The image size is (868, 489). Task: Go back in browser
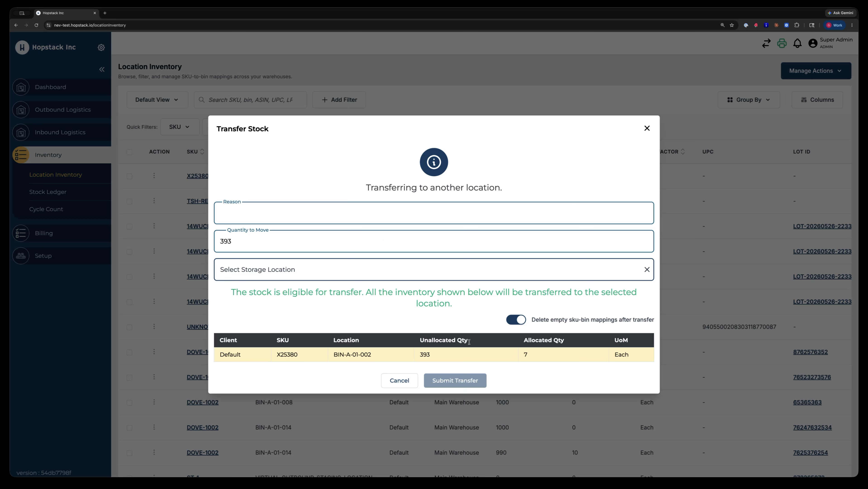[16, 25]
